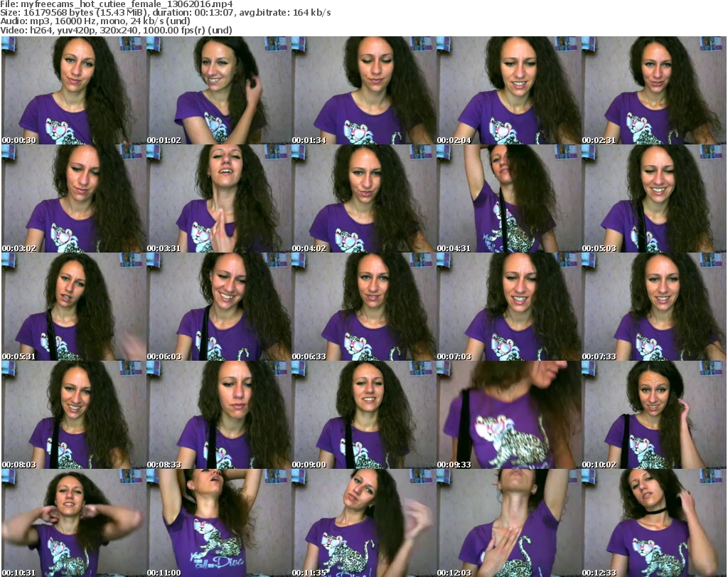Click the thumbnail at 00:08:33

(x=218, y=415)
